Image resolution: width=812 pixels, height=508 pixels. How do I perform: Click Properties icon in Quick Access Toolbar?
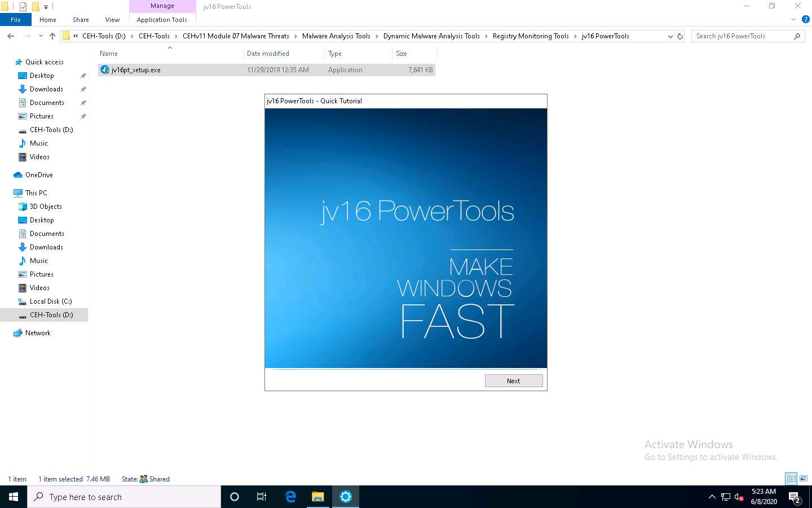[23, 7]
